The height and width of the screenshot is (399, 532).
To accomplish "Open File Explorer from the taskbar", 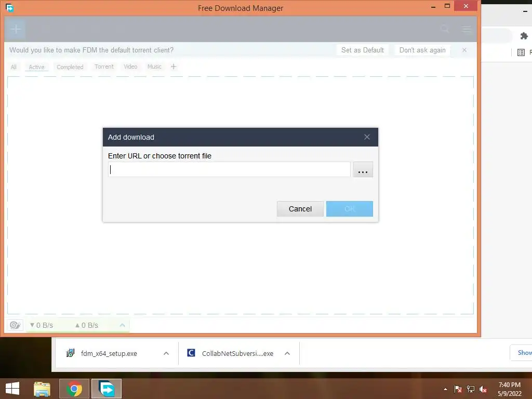I will coord(42,389).
